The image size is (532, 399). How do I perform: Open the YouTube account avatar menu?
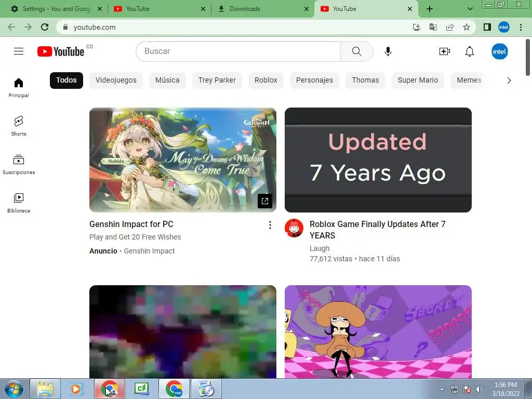499,51
